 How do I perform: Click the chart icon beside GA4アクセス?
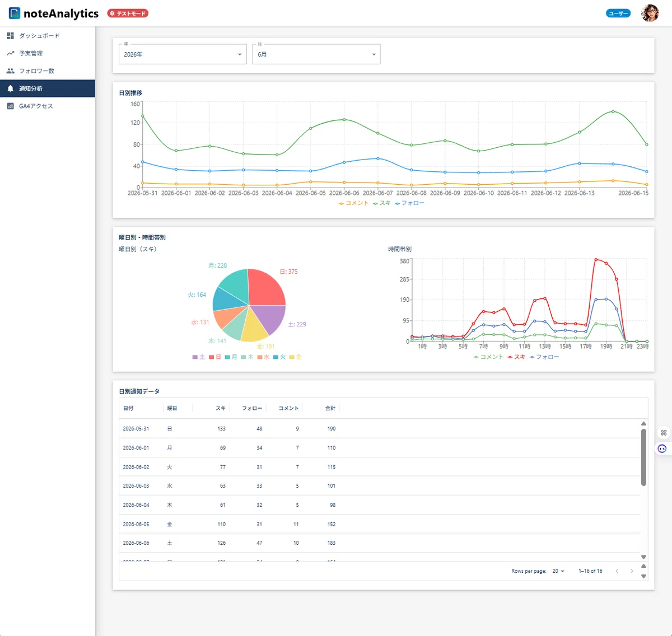[x=10, y=106]
